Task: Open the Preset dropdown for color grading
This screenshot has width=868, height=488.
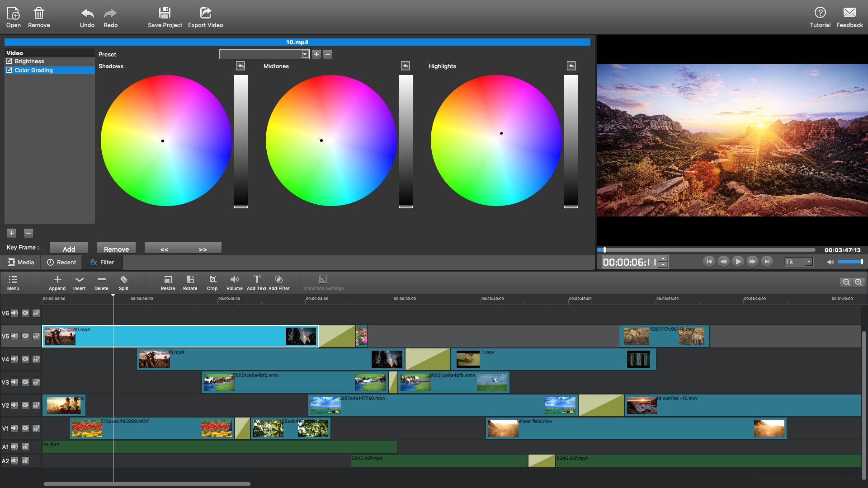Action: point(304,54)
